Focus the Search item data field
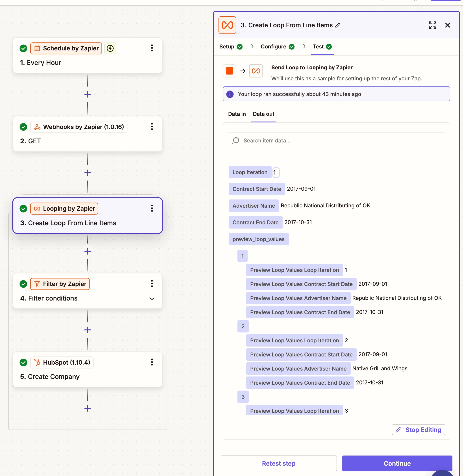Screen dimensions: 463x476 [x=336, y=140]
